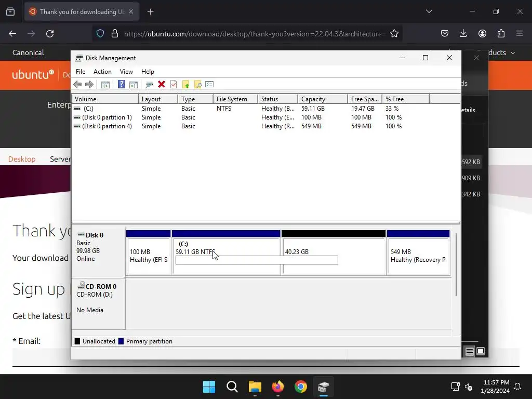The height and width of the screenshot is (399, 532).
Task: Switch to Firefox in taskbar
Action: 278,387
